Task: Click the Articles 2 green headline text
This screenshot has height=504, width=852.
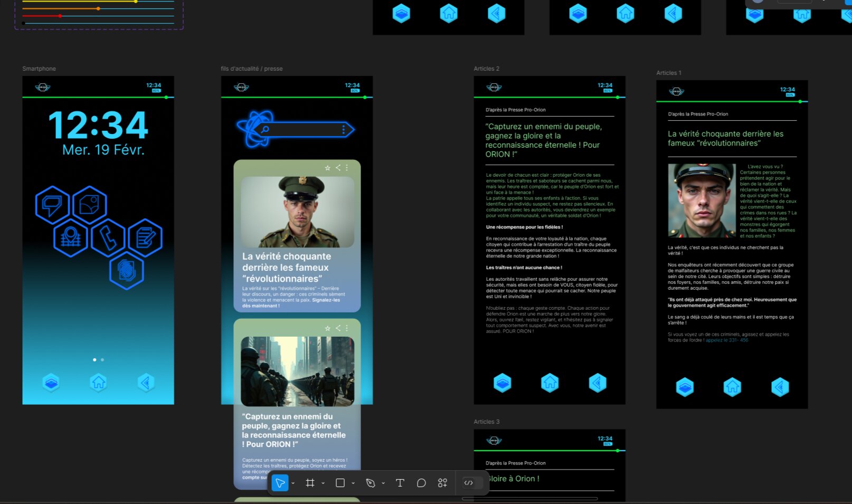Action: [x=544, y=140]
